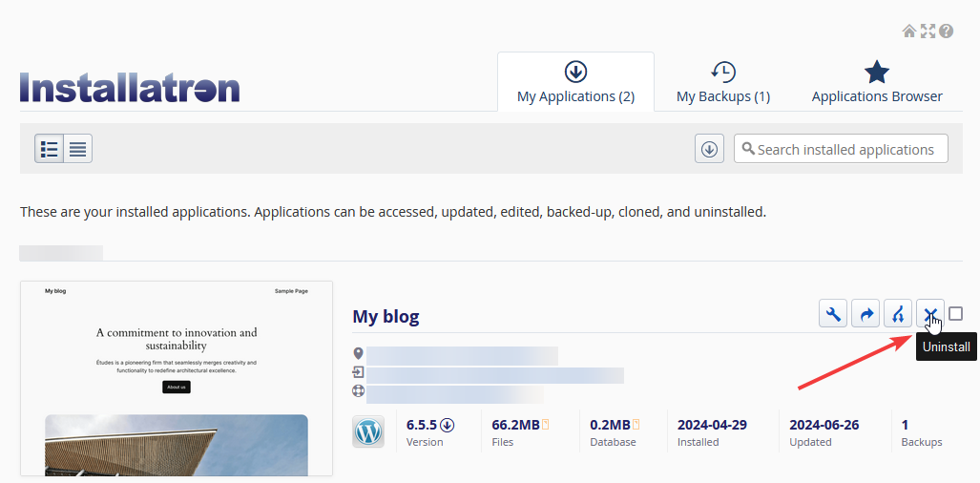
Task: Click magnifier icon in the search box
Action: (x=748, y=149)
